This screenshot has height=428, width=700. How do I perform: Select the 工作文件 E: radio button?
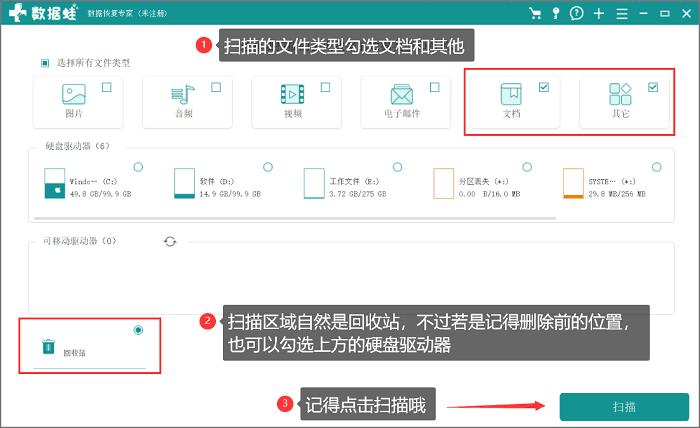397,167
